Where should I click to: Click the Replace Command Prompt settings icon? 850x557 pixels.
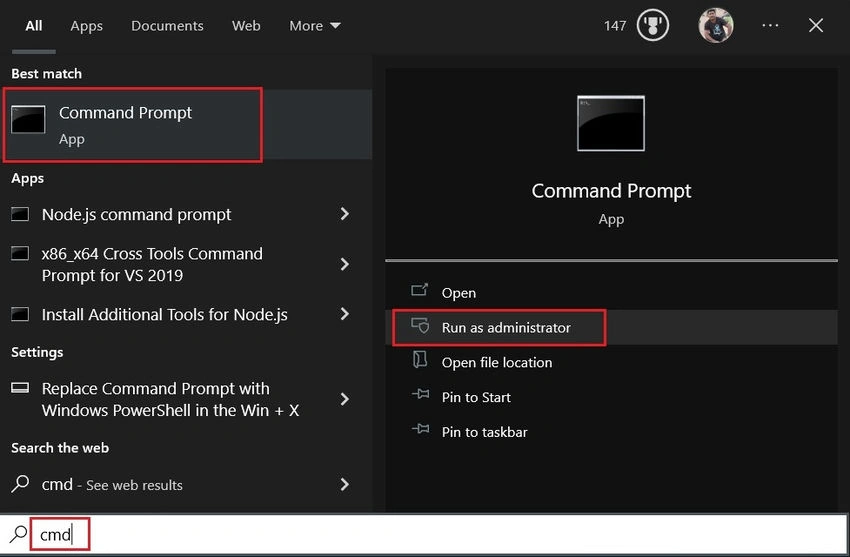[x=20, y=388]
